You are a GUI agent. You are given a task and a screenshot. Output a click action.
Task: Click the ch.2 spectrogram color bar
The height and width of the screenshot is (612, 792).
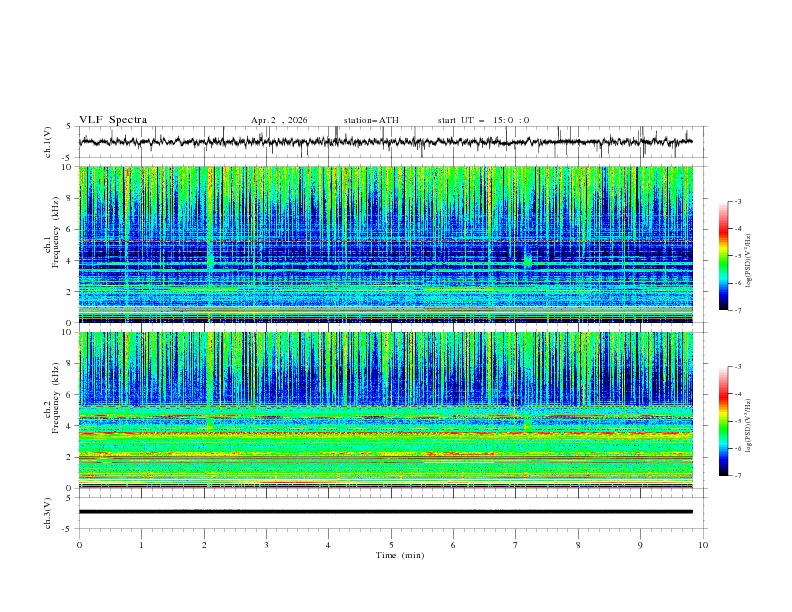[x=724, y=421]
